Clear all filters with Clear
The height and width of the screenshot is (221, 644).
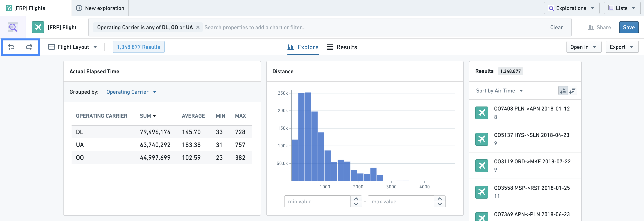click(556, 27)
